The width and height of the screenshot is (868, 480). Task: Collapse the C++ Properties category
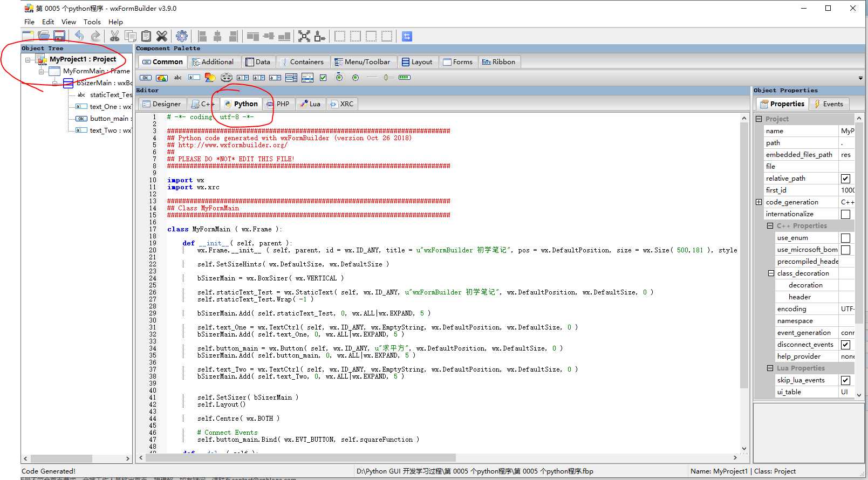[x=770, y=226]
